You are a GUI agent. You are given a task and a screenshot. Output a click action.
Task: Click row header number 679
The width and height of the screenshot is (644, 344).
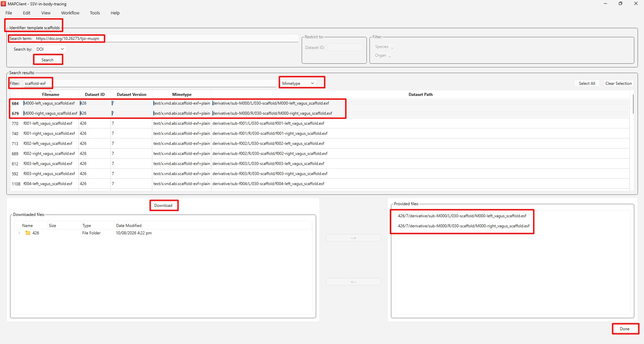[x=15, y=113]
